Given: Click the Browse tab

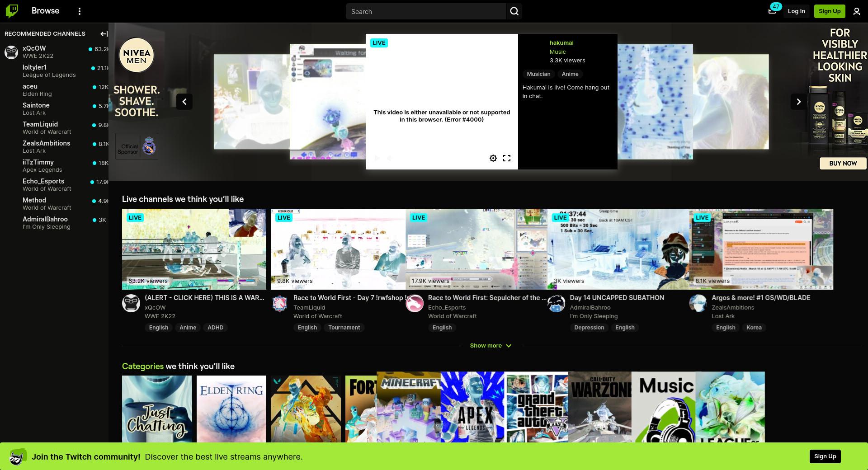Looking at the screenshot, I should tap(45, 11).
